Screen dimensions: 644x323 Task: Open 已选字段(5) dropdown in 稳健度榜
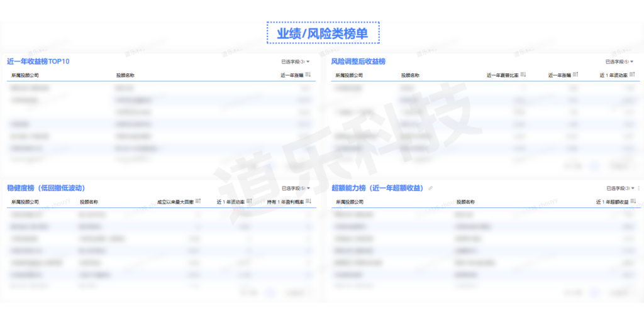coord(296,188)
